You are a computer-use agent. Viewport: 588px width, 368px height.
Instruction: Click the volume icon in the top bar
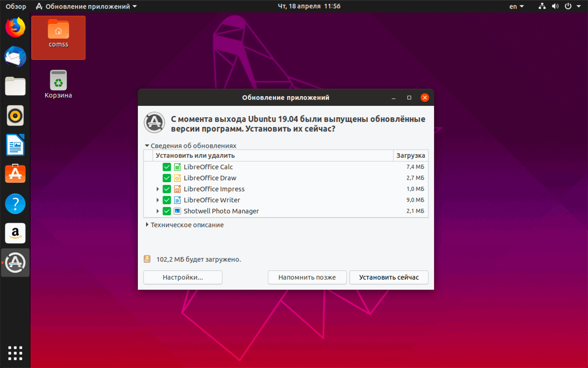click(x=555, y=6)
